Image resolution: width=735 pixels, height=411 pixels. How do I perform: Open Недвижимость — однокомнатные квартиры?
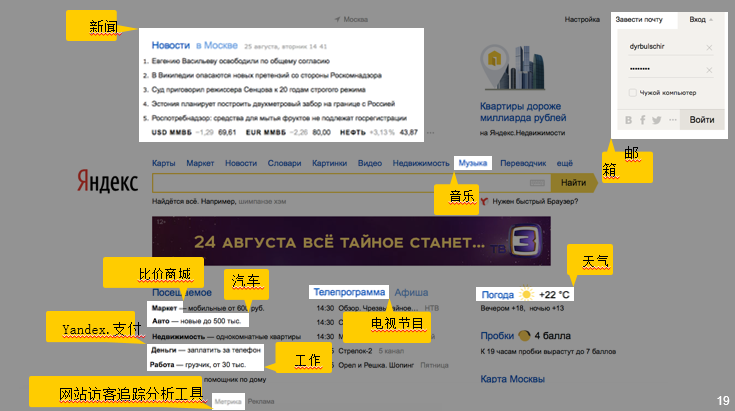pyautogui.click(x=226, y=336)
